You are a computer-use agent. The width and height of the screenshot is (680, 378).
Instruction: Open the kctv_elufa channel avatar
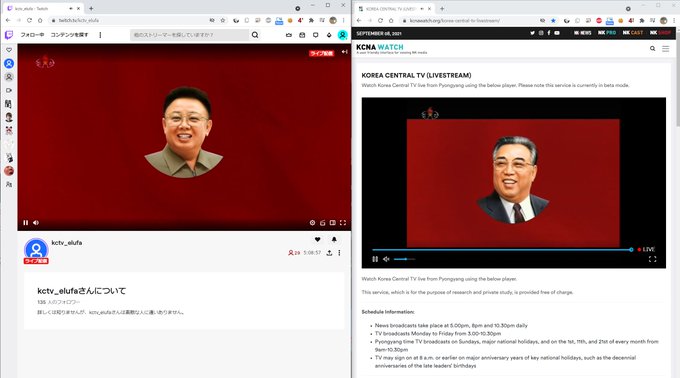pyautogui.click(x=36, y=250)
